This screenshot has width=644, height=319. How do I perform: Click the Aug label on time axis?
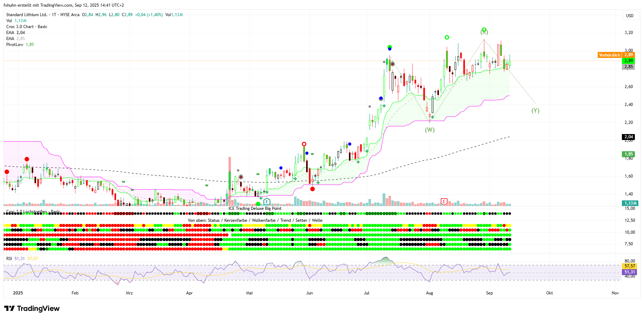pos(429,293)
